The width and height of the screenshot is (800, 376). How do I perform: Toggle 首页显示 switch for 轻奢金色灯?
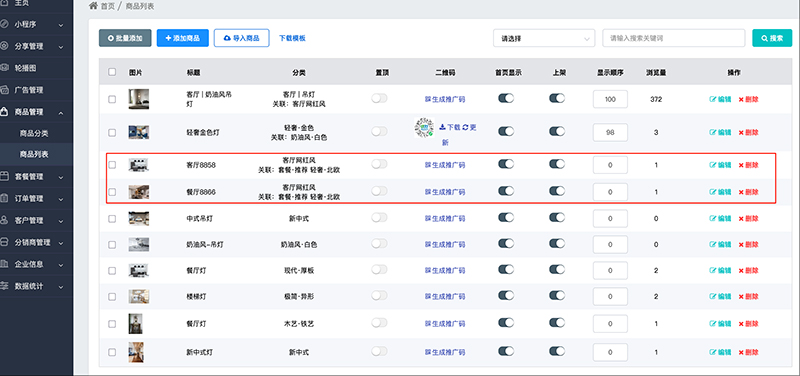pos(506,131)
